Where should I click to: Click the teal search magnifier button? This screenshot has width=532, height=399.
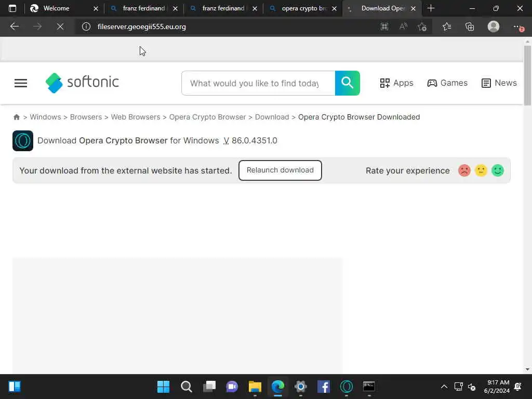pyautogui.click(x=347, y=83)
